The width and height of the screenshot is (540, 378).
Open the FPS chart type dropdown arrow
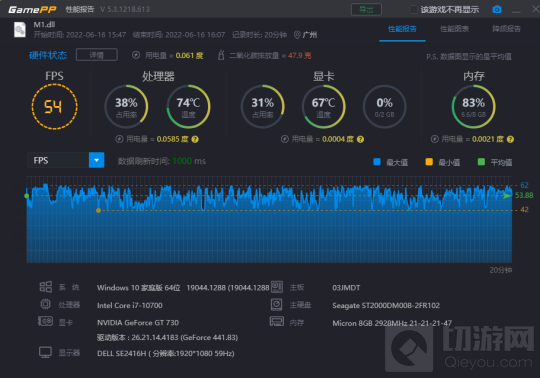pos(96,160)
